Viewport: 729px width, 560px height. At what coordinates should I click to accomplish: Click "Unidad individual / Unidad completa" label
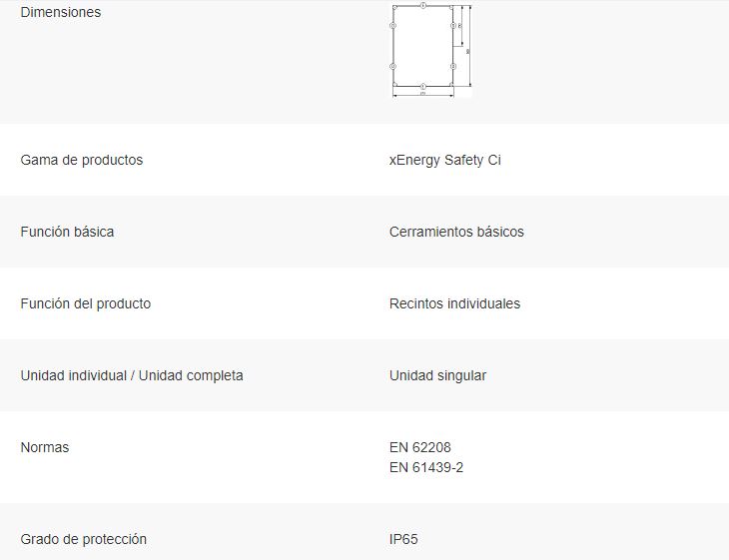[x=132, y=375]
